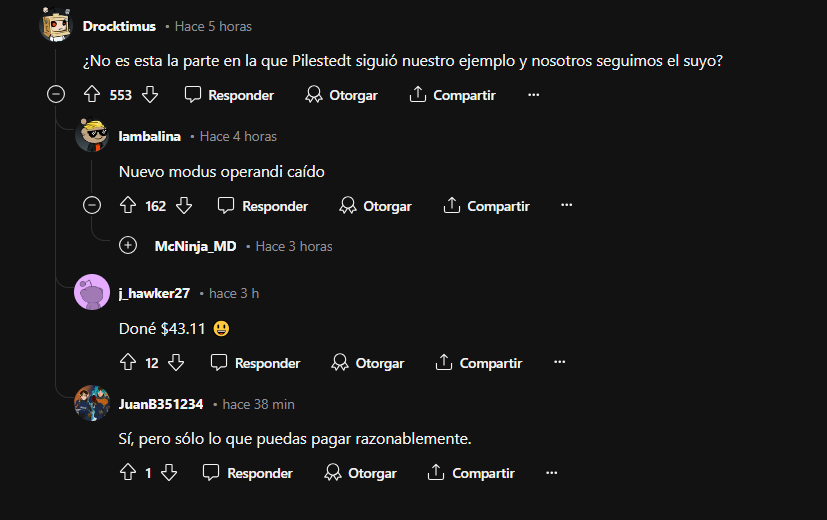Viewport: 827px width, 520px height.
Task: Share j_hawker27's comment via Compartir
Action: tap(479, 363)
